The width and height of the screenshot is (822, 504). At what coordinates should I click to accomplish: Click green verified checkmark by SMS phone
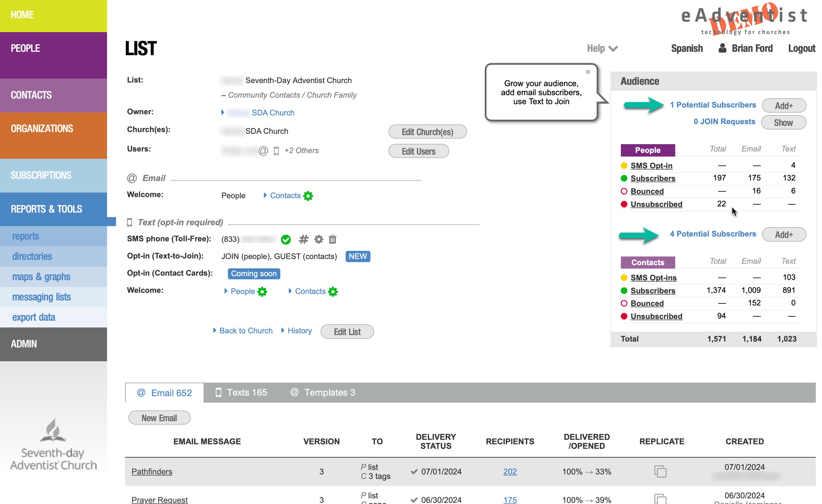286,239
